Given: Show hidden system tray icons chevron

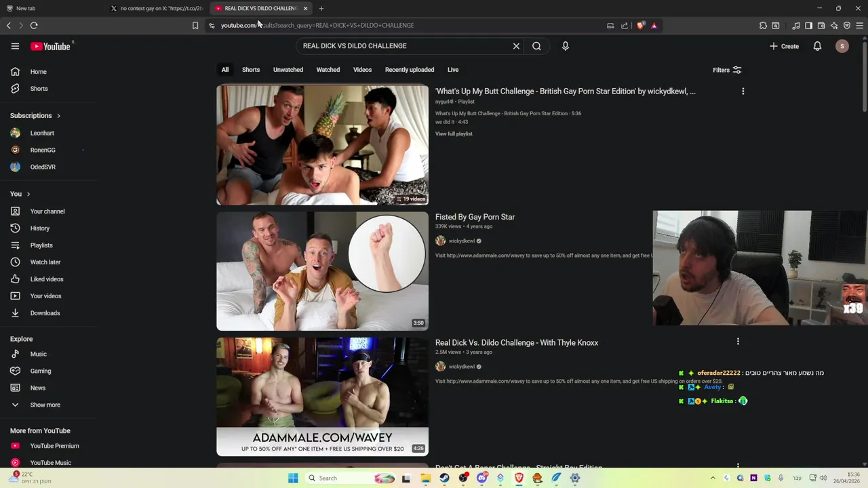Looking at the screenshot, I should pyautogui.click(x=713, y=478).
